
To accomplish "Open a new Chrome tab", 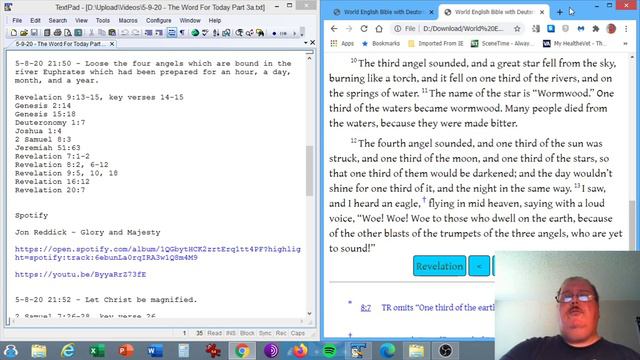I will coord(560,12).
